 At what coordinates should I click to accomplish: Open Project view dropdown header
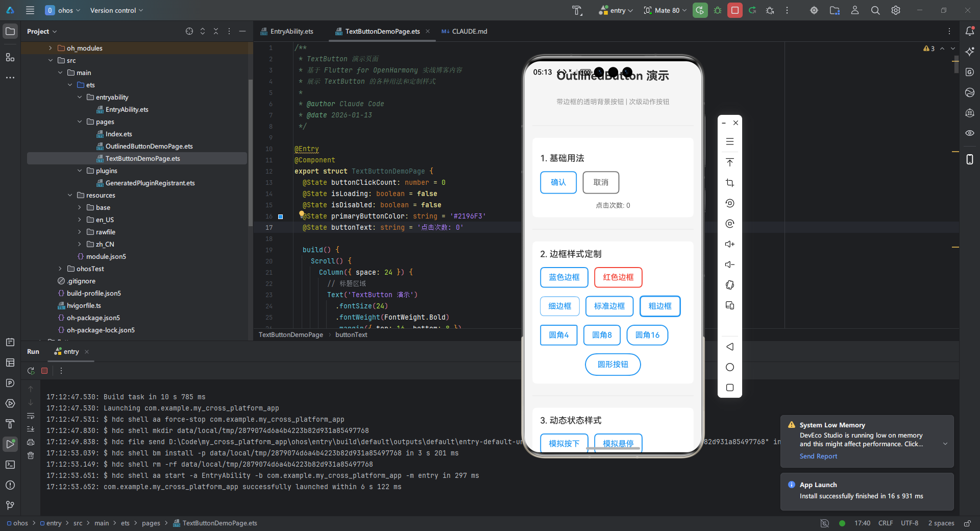42,31
